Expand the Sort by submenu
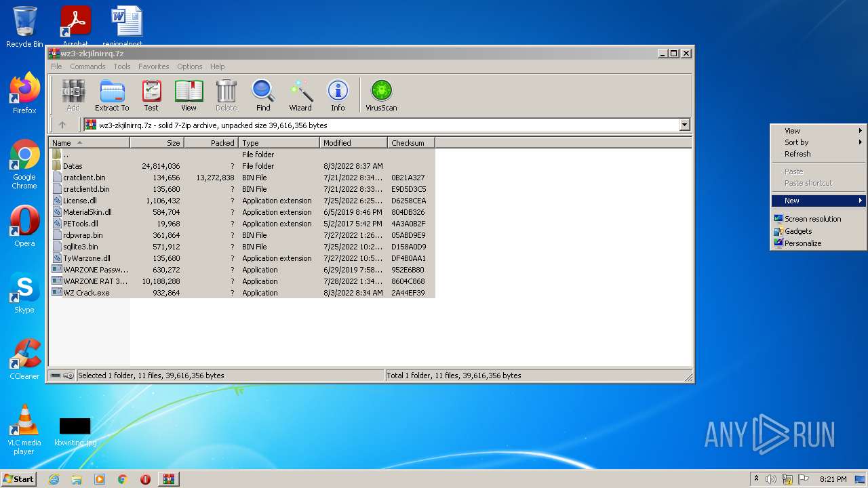The height and width of the screenshot is (488, 868). [x=818, y=142]
